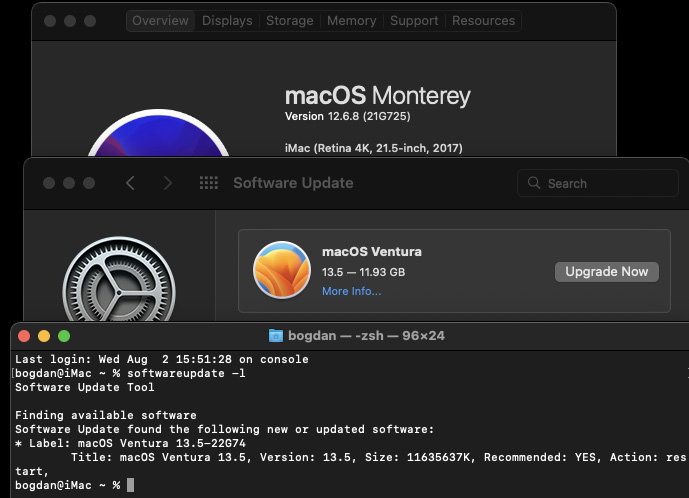The image size is (689, 498).
Task: Click the Upgrade Now button
Action: pos(606,272)
